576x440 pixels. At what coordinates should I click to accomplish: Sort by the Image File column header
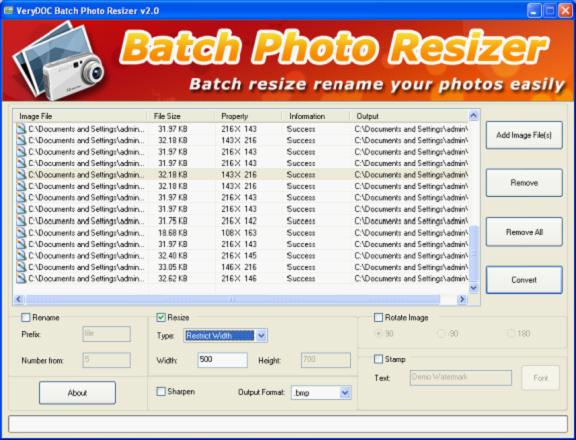tap(80, 116)
